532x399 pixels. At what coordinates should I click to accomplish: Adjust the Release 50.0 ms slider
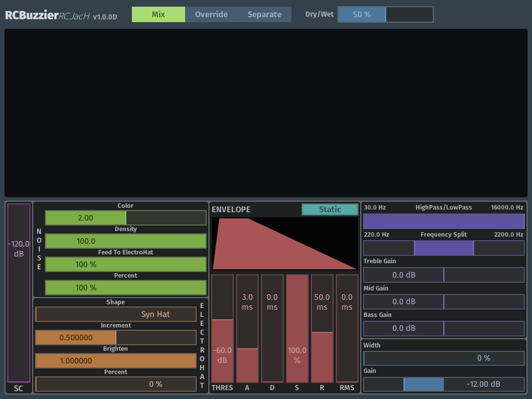pos(322,329)
